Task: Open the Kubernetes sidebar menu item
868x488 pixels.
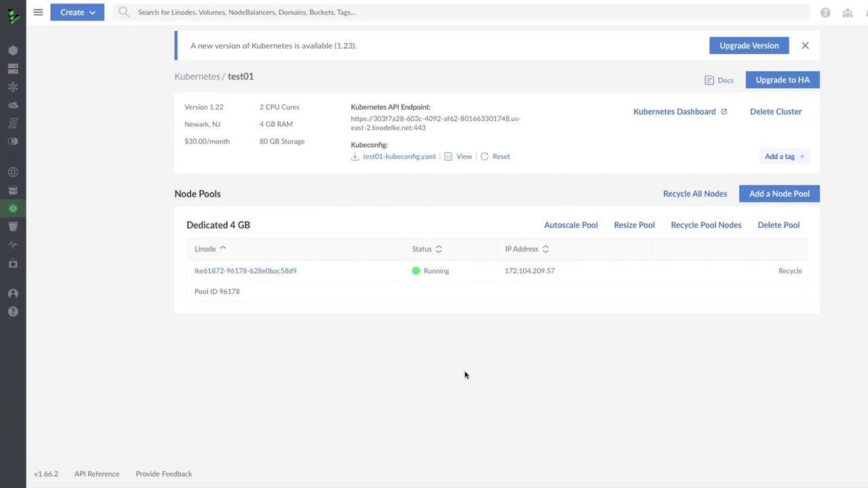Action: [x=13, y=208]
